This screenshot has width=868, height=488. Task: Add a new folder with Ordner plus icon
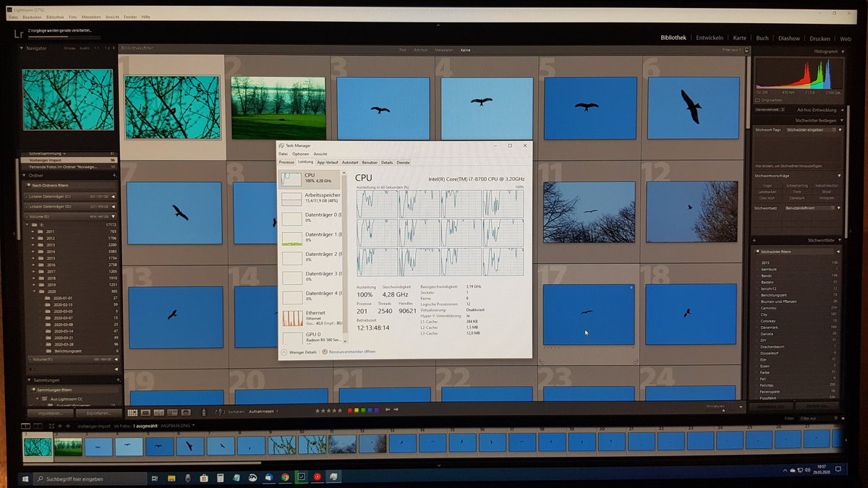114,176
